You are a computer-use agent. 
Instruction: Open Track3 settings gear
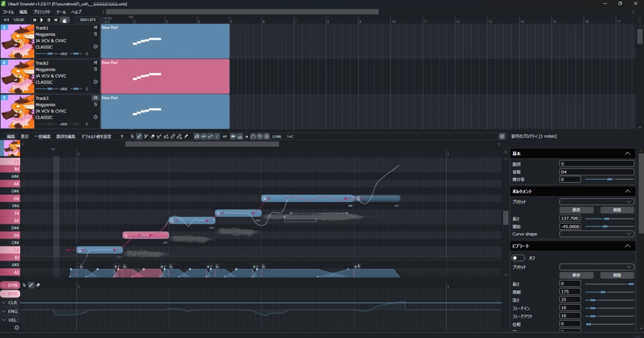coord(96,117)
